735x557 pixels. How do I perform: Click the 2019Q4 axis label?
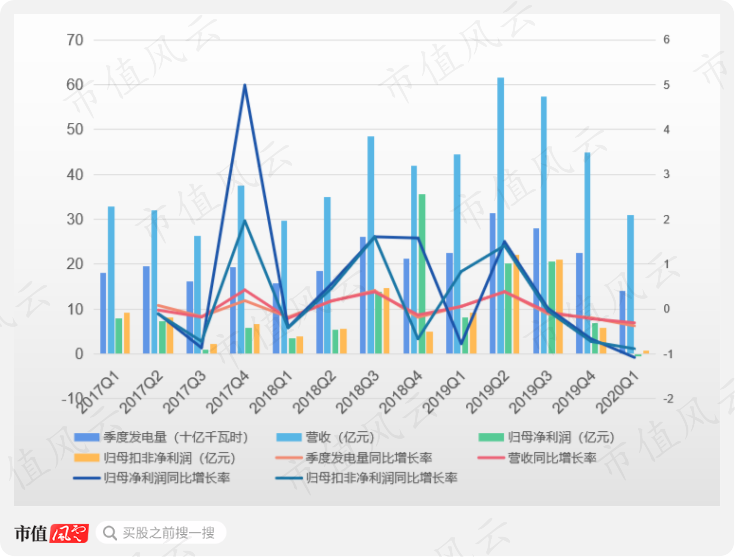pyautogui.click(x=574, y=393)
